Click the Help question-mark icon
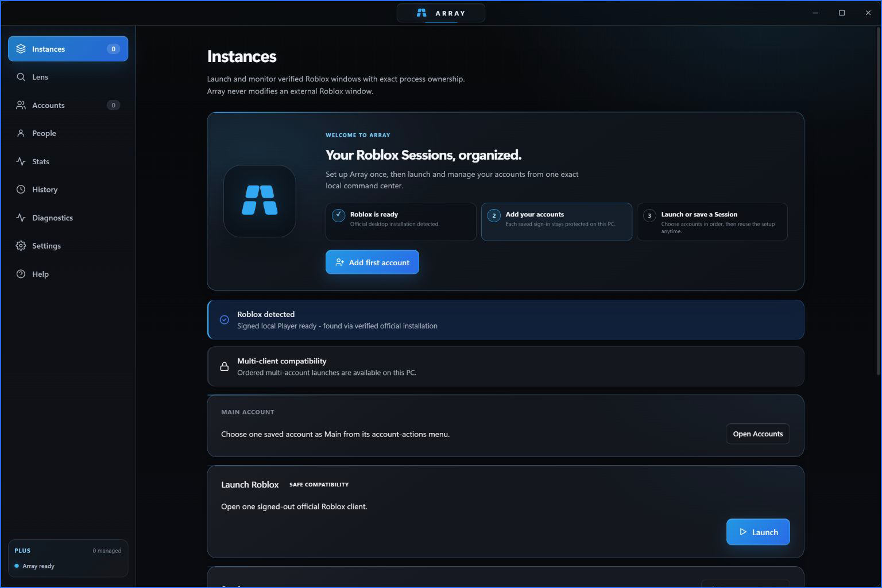The image size is (882, 588). (x=21, y=274)
